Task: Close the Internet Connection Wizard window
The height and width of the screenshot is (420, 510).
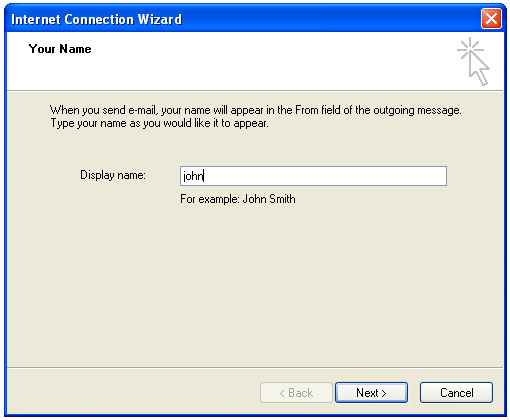Action: (491, 19)
